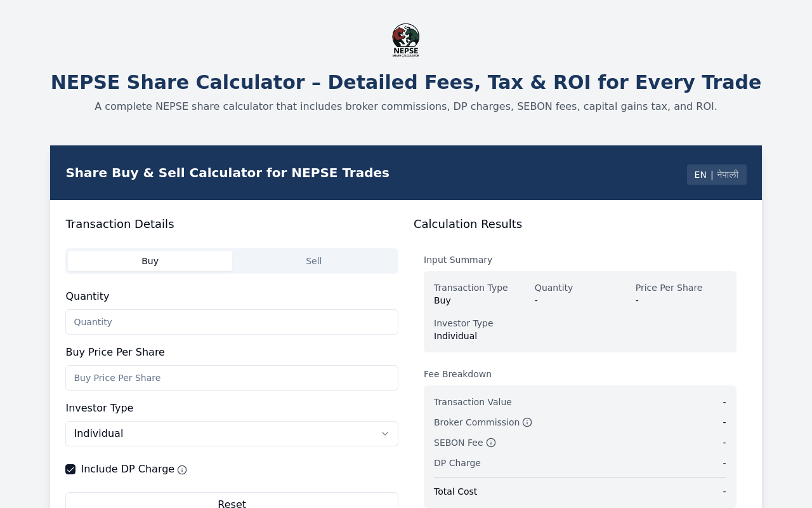Click the Input Summary label

tap(458, 260)
